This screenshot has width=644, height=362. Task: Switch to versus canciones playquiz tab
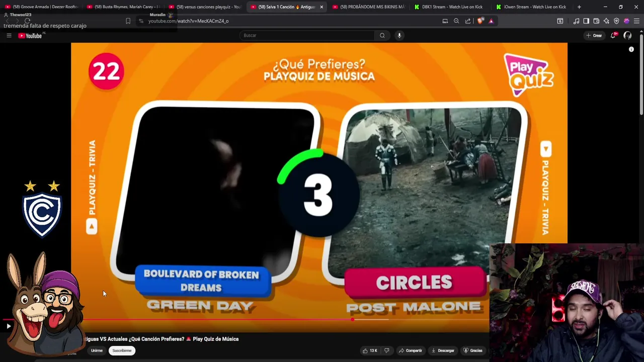tap(205, 7)
